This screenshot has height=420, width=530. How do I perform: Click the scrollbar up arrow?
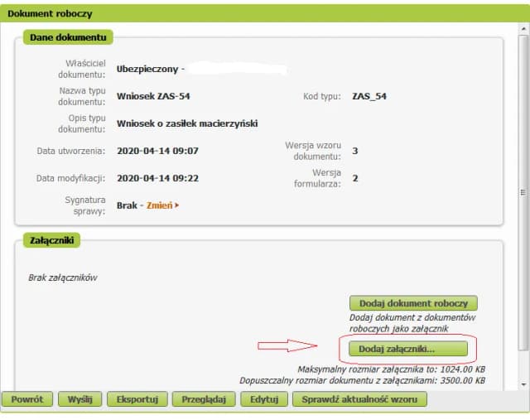point(523,29)
